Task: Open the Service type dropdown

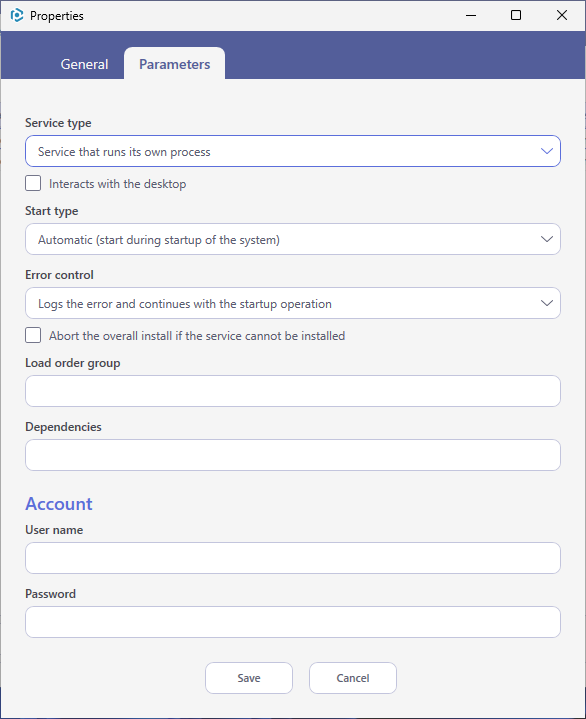Action: [293, 151]
